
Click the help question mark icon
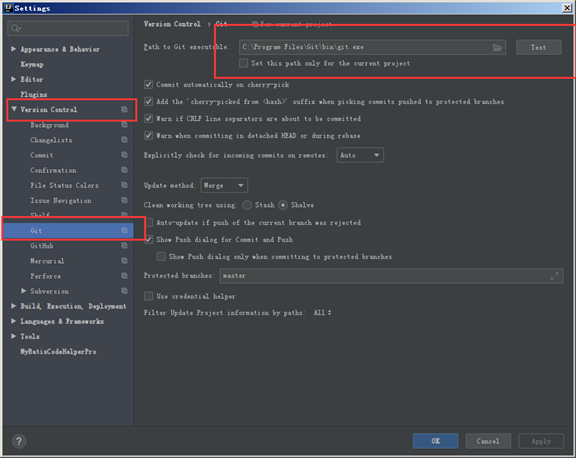tap(19, 441)
